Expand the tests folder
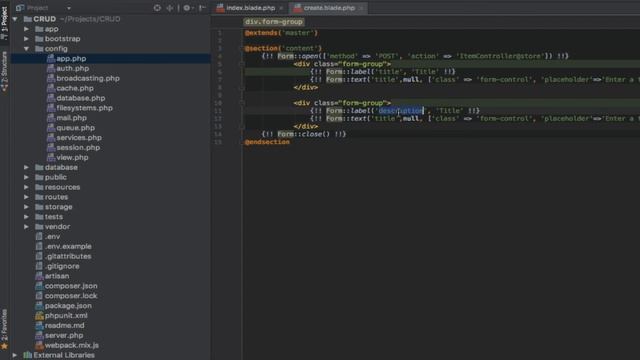 [x=27, y=217]
